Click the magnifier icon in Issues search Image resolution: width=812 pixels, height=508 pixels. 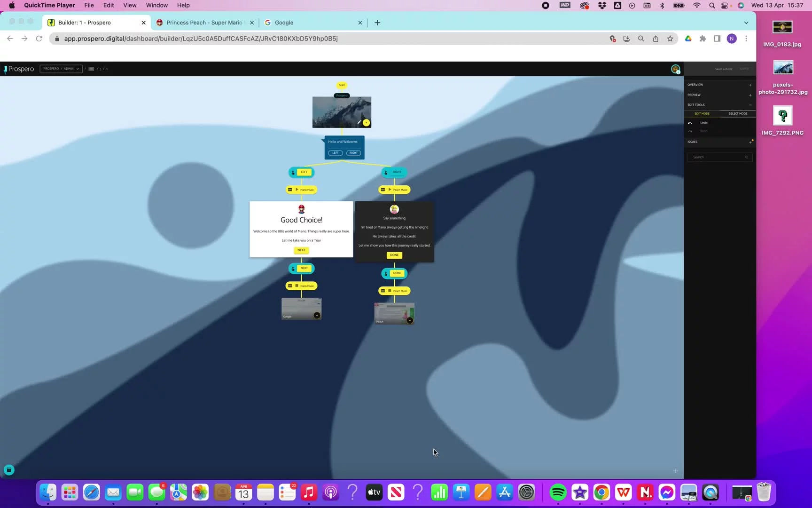pyautogui.click(x=746, y=157)
